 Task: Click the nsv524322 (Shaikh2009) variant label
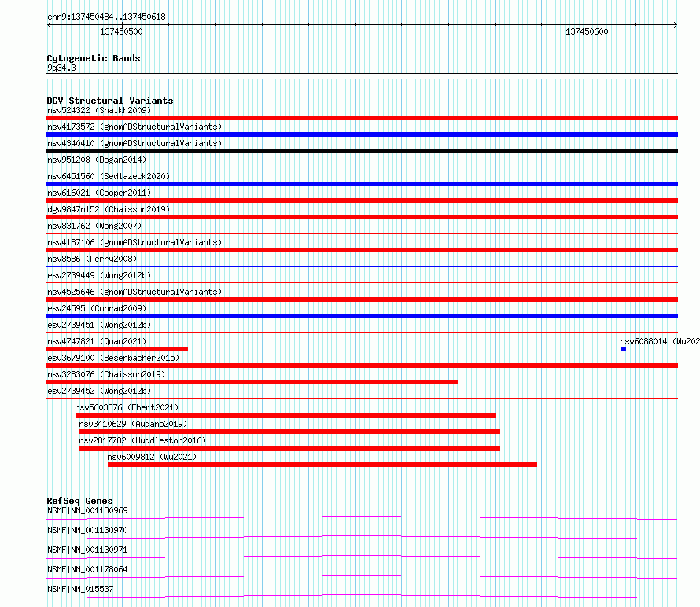coord(99,110)
